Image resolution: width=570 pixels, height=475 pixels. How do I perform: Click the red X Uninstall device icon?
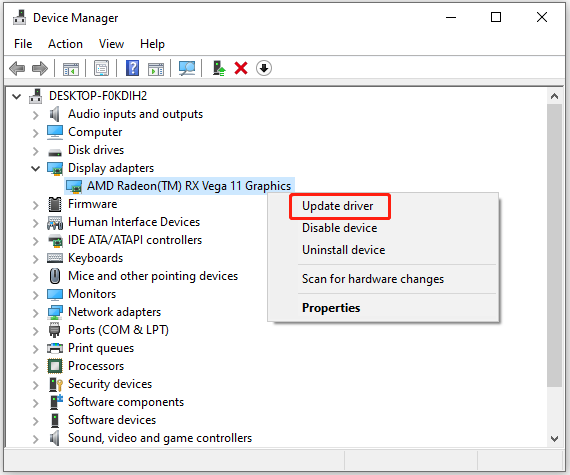point(241,68)
